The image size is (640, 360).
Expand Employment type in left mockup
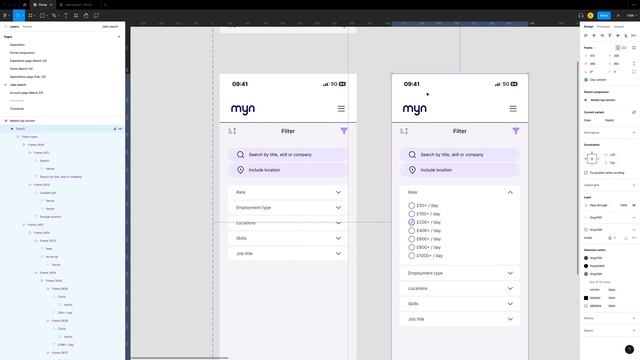point(338,208)
